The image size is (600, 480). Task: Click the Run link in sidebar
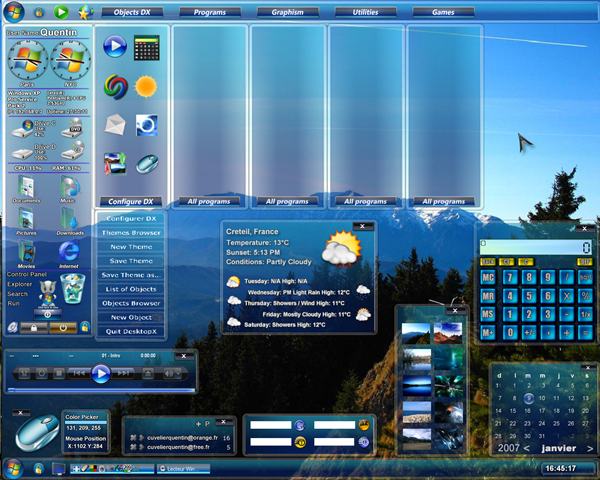[x=12, y=303]
